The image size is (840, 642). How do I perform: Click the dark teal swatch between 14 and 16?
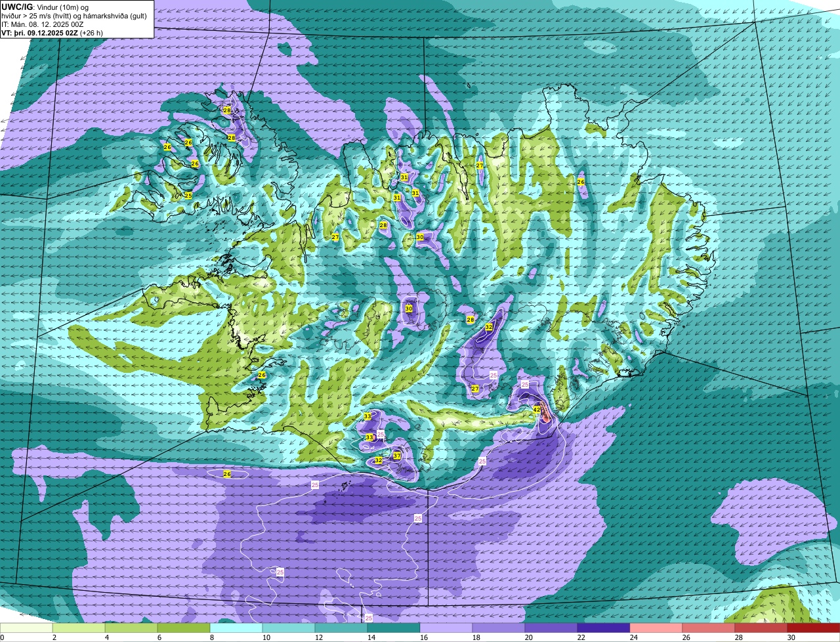point(394,628)
